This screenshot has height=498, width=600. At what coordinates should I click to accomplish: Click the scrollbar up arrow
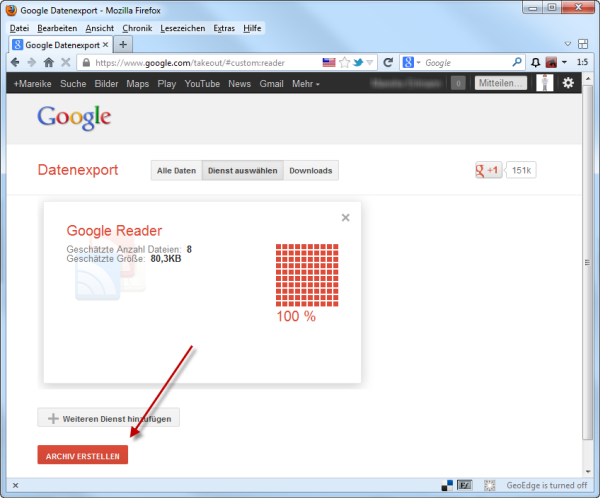[x=588, y=79]
